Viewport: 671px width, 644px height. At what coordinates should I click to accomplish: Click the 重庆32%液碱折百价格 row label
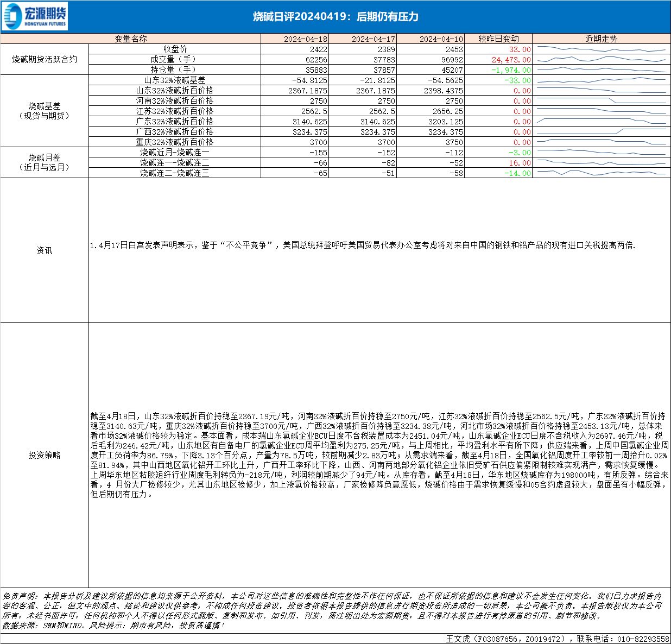[175, 142]
